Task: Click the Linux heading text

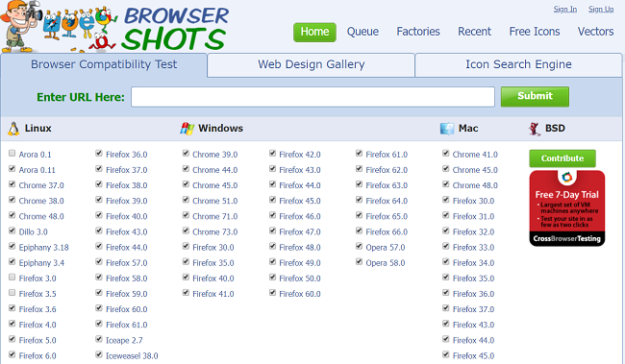Action: (37, 129)
